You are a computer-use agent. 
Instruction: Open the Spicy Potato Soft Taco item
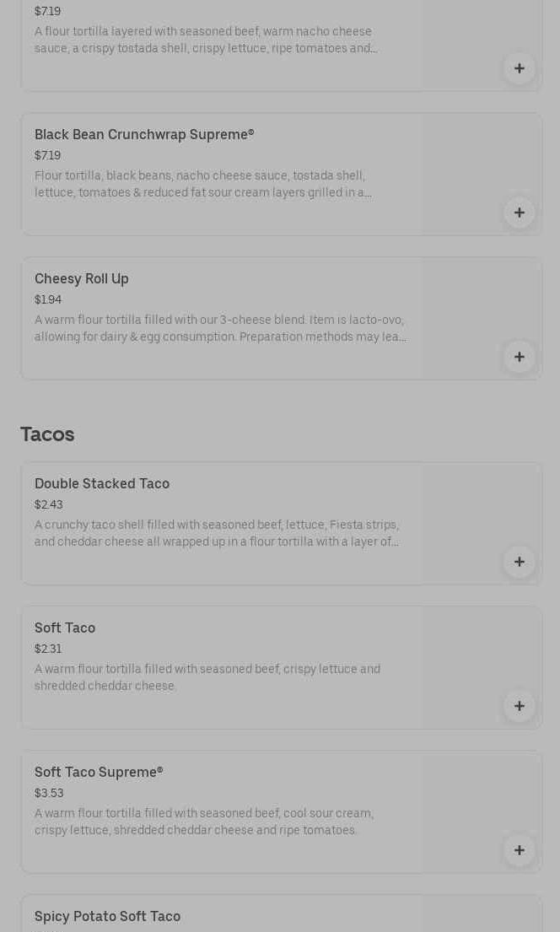107,917
